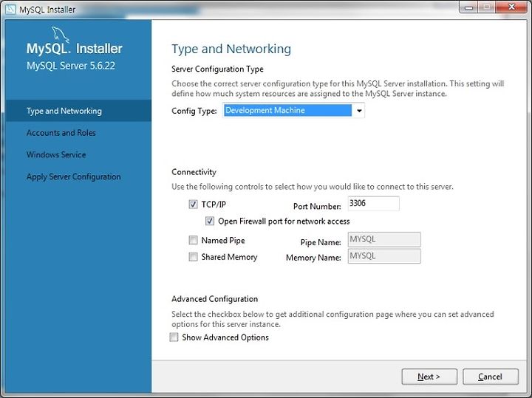Click the Port Number field showing 3306
Image resolution: width=532 pixels, height=398 pixels.
[x=374, y=203]
